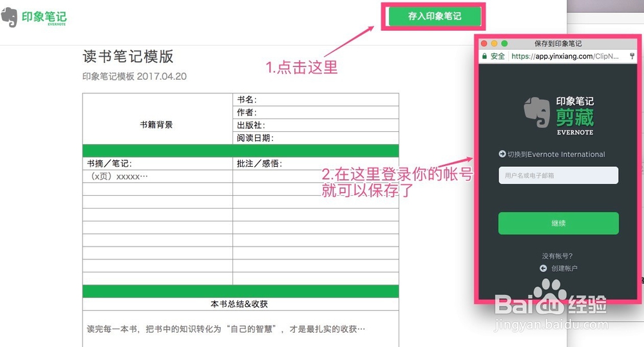Click the 出版社: table cell
This screenshot has width=644, height=347.
(x=316, y=126)
